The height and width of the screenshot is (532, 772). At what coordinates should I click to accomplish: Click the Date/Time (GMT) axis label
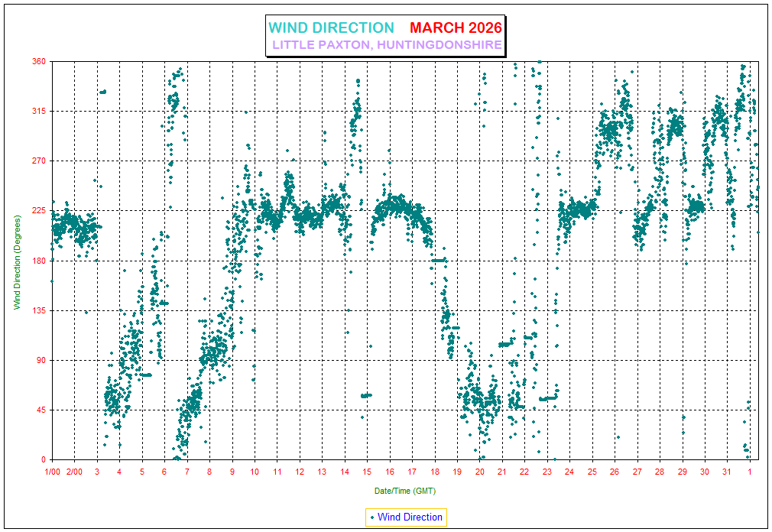(405, 490)
